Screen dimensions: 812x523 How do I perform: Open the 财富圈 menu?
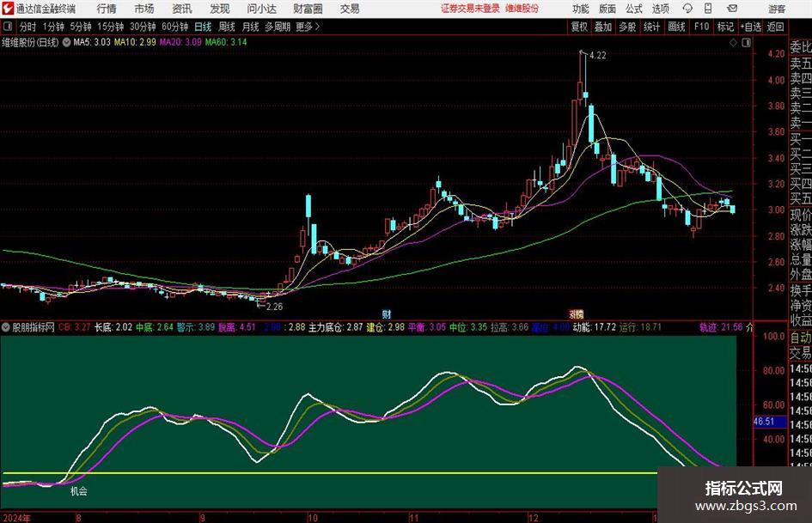click(308, 9)
